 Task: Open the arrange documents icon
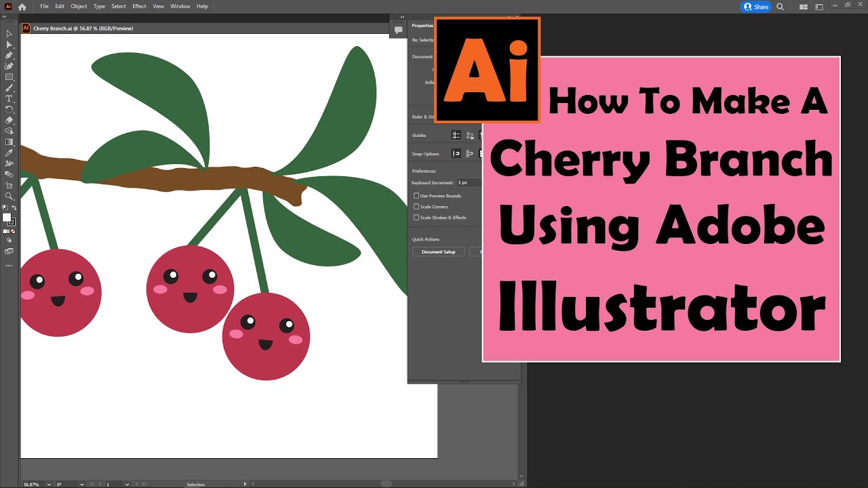[804, 7]
